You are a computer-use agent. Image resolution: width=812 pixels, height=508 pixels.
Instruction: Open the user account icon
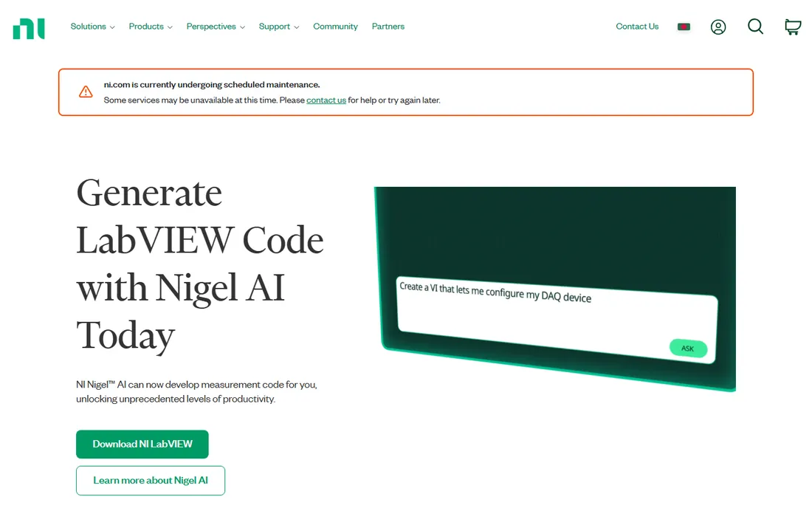tap(718, 27)
